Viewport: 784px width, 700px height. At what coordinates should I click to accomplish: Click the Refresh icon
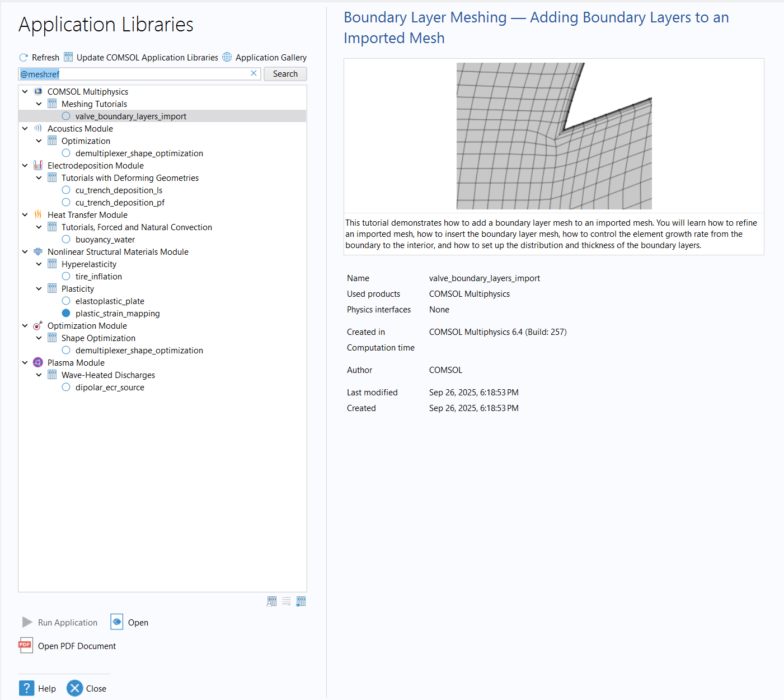24,58
